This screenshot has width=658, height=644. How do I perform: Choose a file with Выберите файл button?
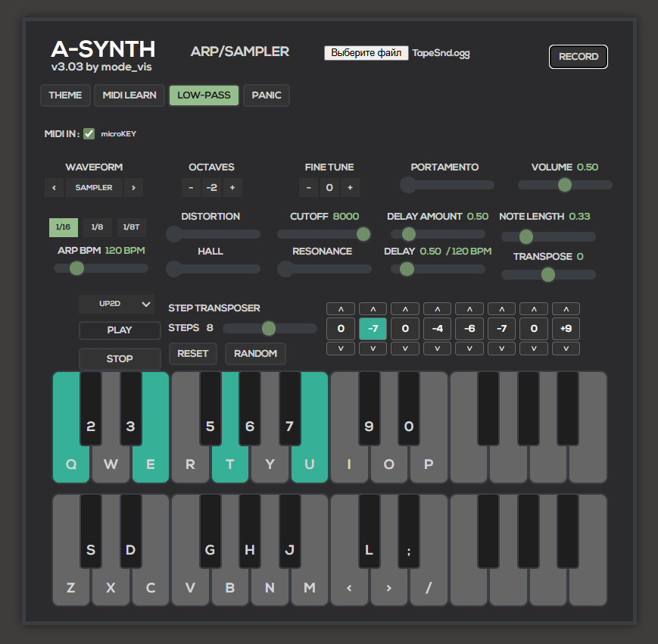tap(366, 53)
